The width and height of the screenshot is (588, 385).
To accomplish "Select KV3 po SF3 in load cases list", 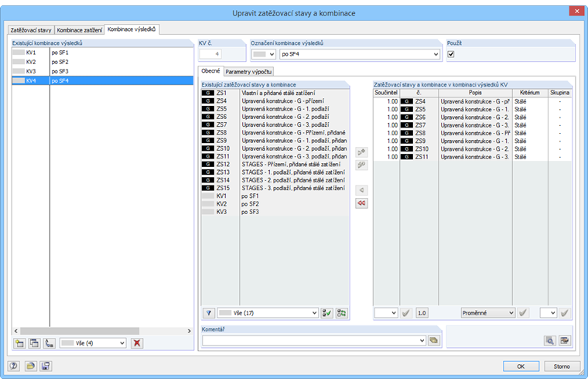I will tap(275, 212).
